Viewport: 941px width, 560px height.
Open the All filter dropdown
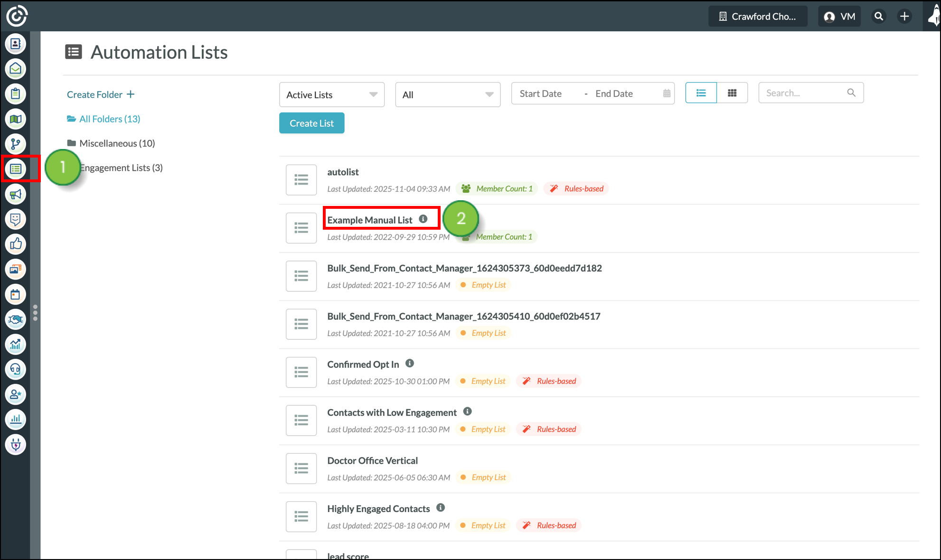[447, 95]
